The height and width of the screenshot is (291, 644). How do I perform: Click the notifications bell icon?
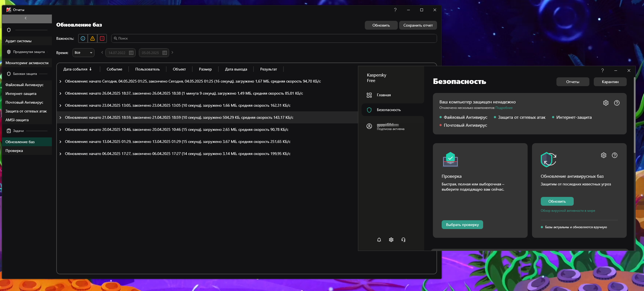[379, 240]
